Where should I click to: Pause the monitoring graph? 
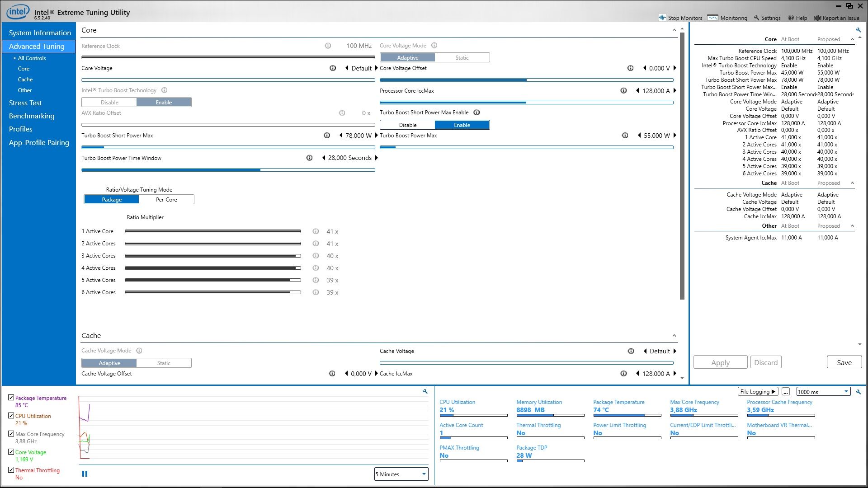[x=85, y=474]
